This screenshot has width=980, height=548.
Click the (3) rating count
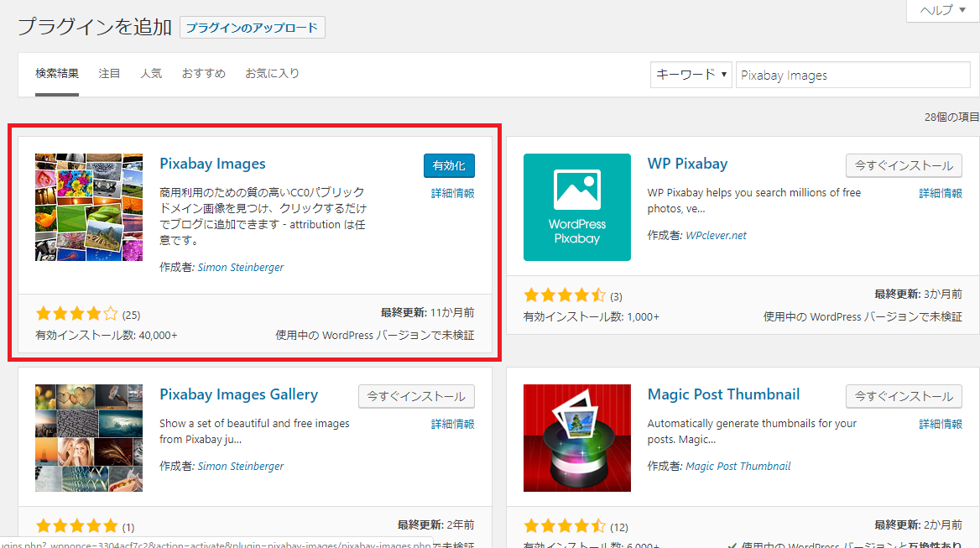click(x=616, y=296)
